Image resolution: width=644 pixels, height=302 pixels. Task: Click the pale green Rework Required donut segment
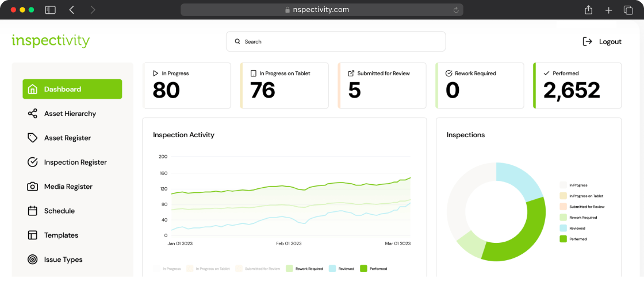click(x=473, y=243)
